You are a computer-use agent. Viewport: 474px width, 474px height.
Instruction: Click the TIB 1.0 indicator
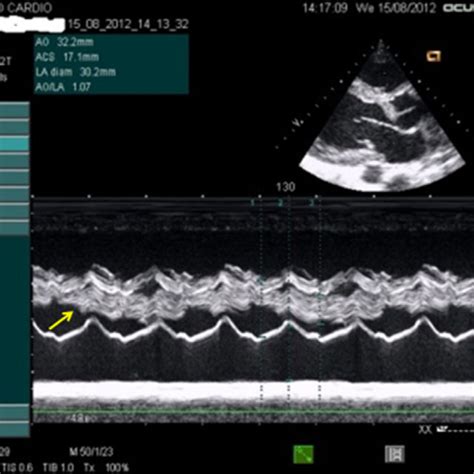(58, 467)
